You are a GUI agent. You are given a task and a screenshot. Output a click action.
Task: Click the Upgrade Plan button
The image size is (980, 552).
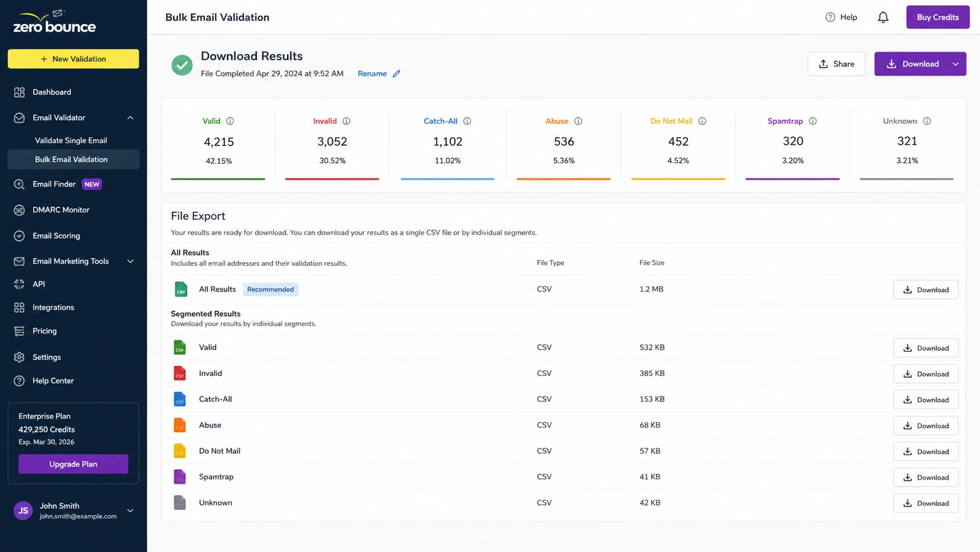click(73, 464)
